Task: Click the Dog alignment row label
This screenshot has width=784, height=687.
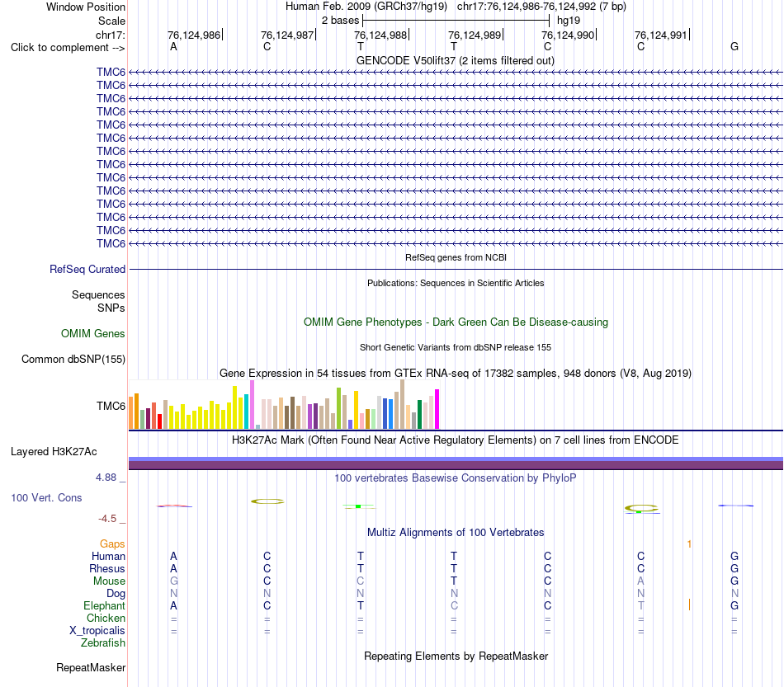Action: tap(116, 594)
